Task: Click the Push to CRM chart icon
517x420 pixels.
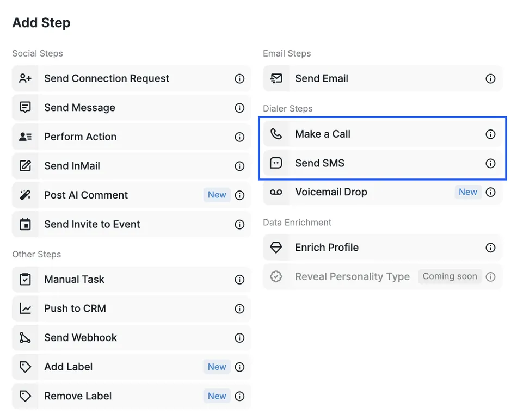Action: pos(25,308)
